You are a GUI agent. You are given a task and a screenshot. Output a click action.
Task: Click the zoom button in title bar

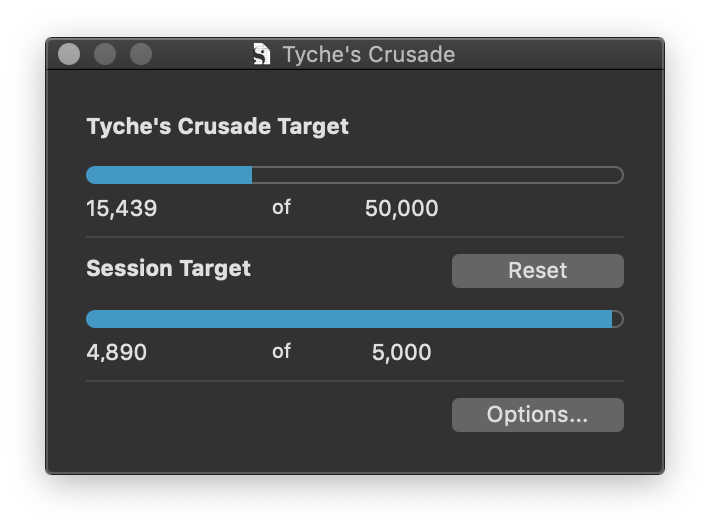pos(141,54)
